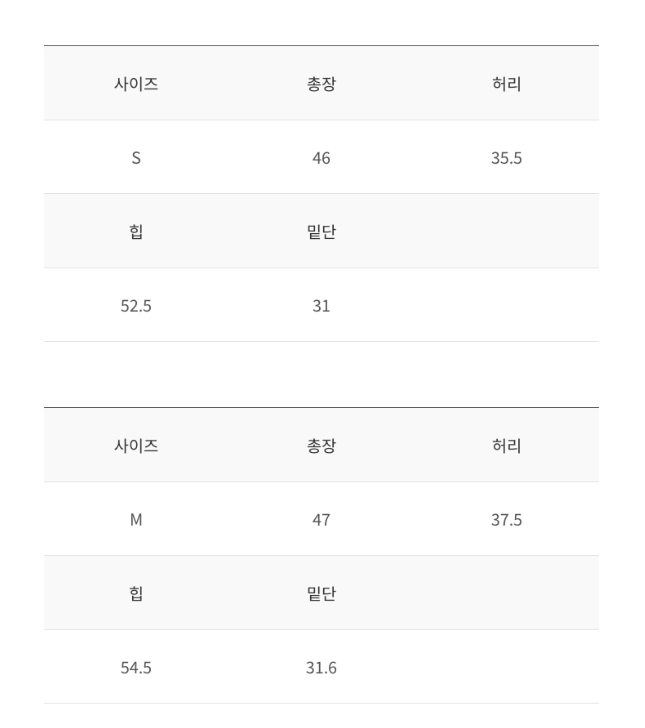Click total length value 47

321,520
